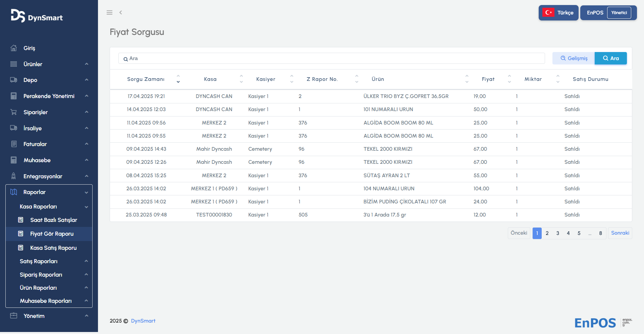Open Gelişmiş advanced search
Viewport: 644px width, 334px height.
click(x=574, y=58)
